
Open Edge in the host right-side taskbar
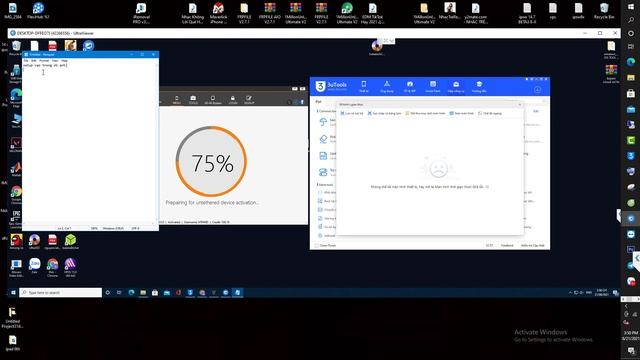[x=631, y=62]
